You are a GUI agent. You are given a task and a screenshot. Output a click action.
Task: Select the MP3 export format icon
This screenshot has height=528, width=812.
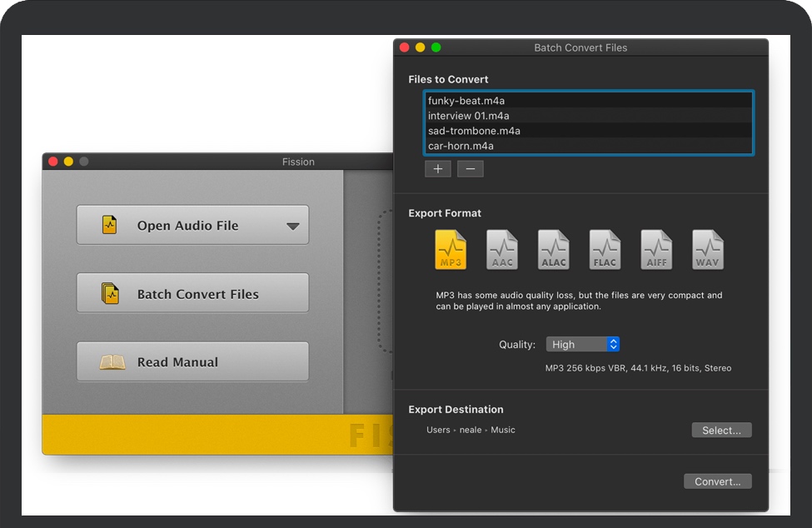[451, 250]
